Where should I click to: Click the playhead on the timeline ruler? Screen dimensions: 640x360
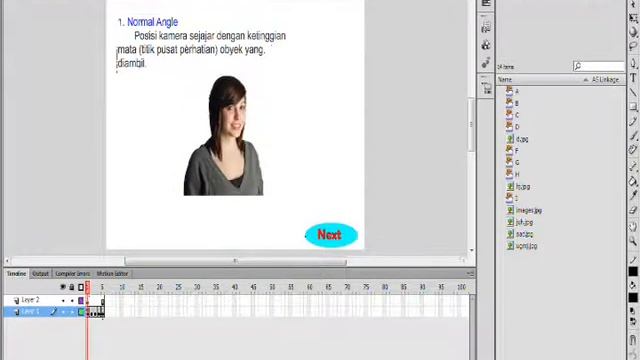[x=87, y=287]
